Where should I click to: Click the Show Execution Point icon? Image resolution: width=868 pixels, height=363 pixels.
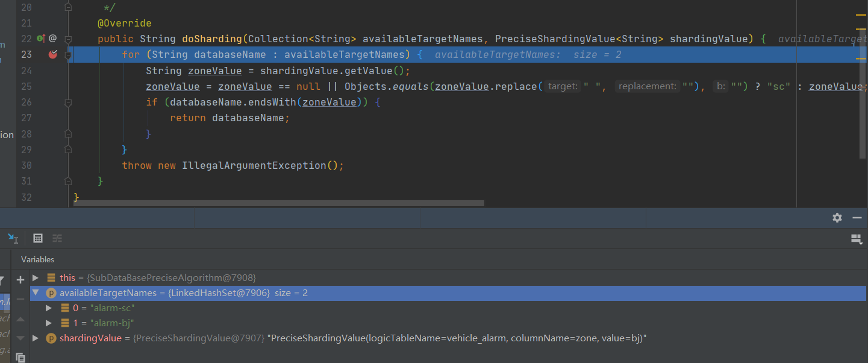click(x=13, y=239)
